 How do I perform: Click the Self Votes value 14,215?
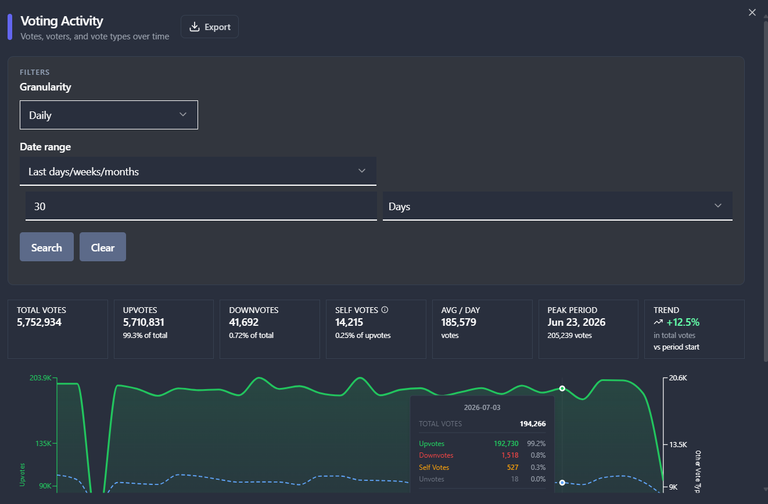[x=349, y=322]
